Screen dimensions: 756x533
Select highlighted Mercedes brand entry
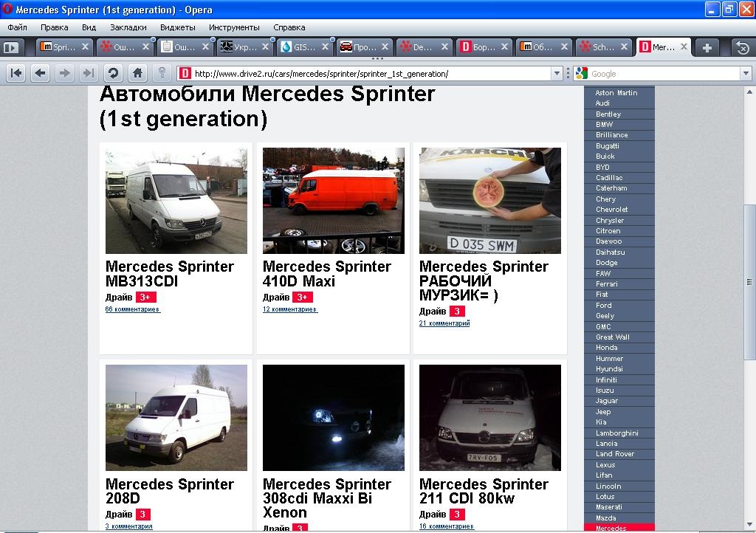[619, 528]
